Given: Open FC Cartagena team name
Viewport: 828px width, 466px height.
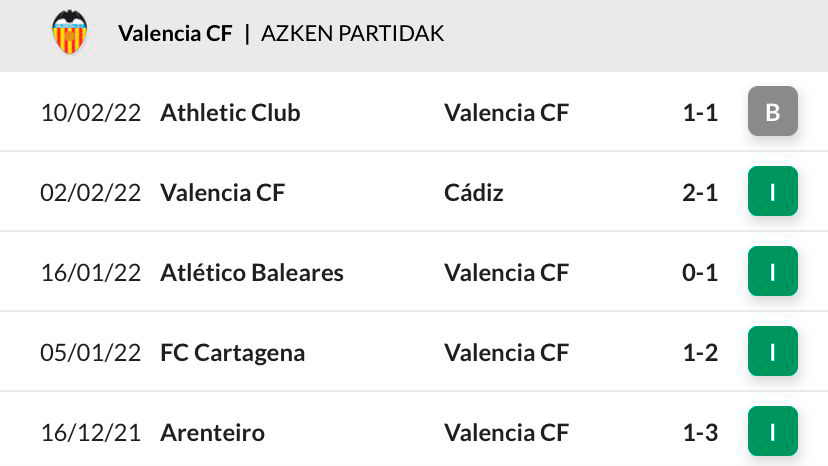Looking at the screenshot, I should tap(232, 353).
